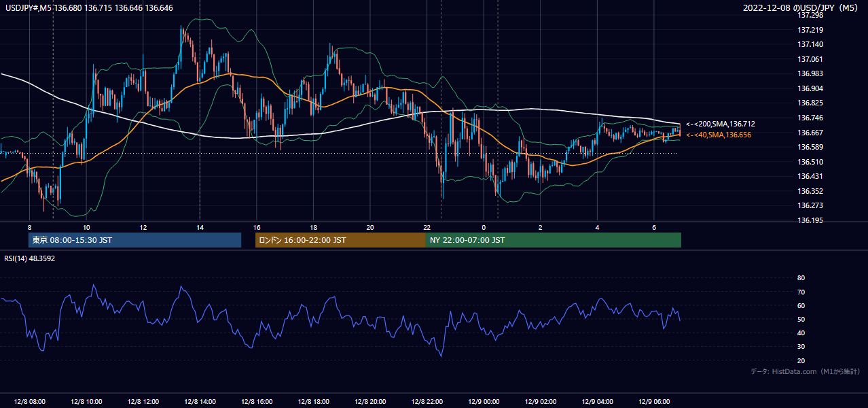This screenshot has height=408, width=868.
Task: Click price axis value 136.431
Action: [810, 176]
